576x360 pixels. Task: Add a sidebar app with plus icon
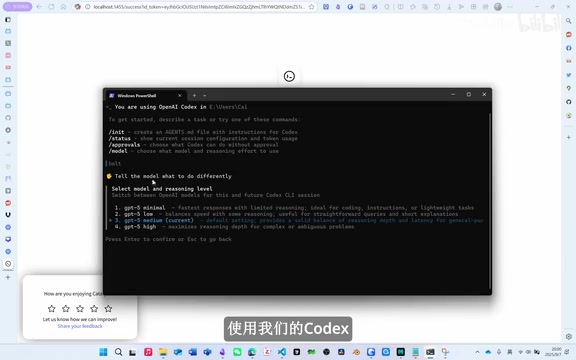pos(569,137)
